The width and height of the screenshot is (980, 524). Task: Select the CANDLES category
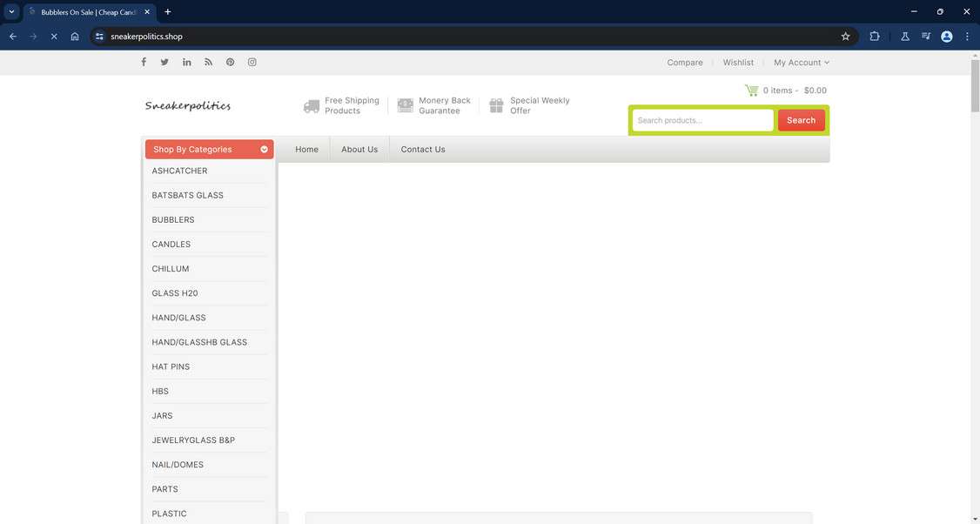coord(171,244)
